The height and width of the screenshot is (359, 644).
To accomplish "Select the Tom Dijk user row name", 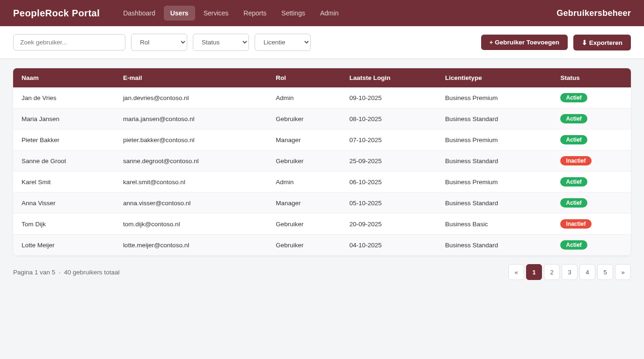I will pyautogui.click(x=34, y=224).
